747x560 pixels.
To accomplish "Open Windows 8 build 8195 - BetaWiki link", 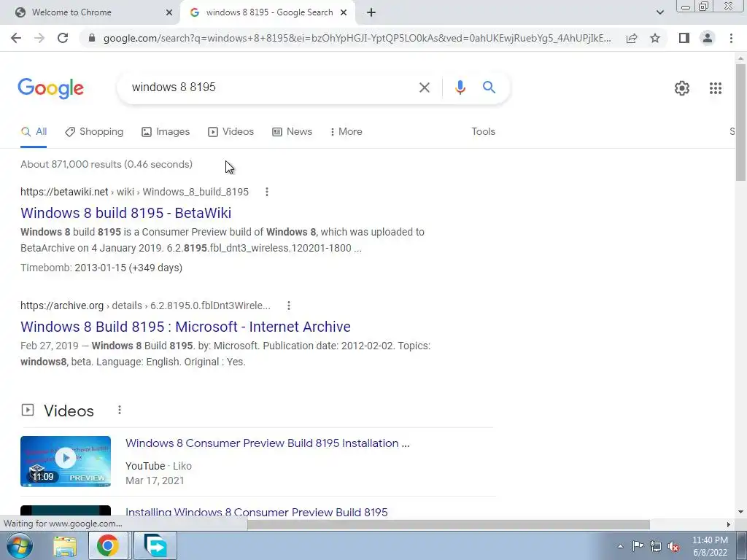I will pos(125,213).
